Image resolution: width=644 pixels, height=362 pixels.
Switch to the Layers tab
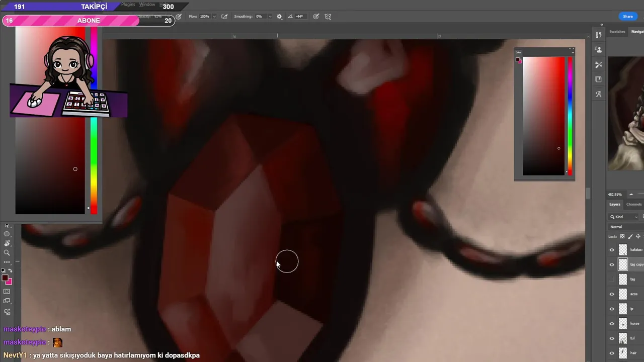[x=615, y=205]
